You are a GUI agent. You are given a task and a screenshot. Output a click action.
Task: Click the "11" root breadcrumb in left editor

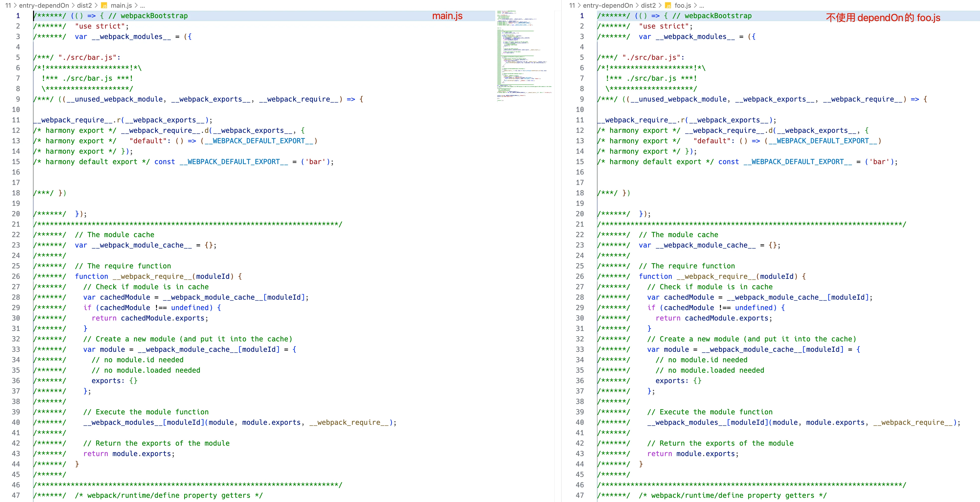8,5
